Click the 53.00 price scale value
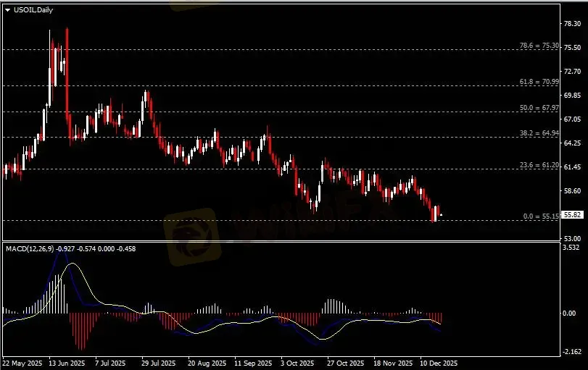 point(572,238)
